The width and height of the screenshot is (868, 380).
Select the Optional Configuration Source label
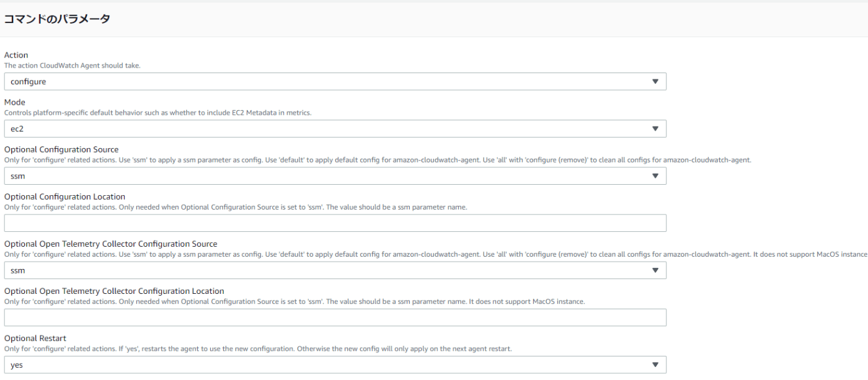coord(61,149)
